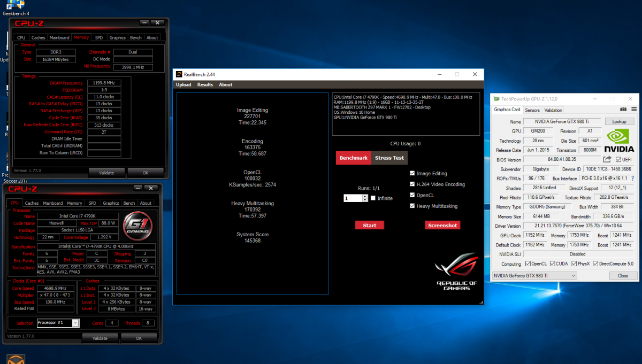Click the System Score value '145368'
This screenshot has width=642, height=364.
pos(253,241)
